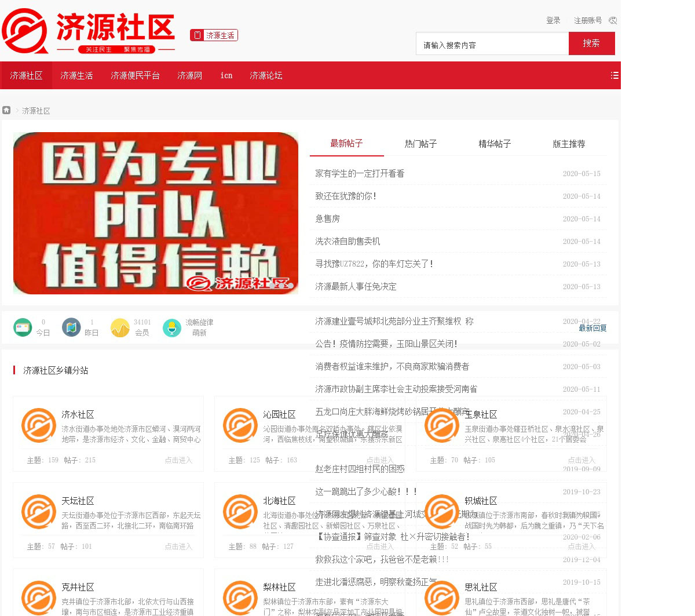The height and width of the screenshot is (616, 695).
Task: Click the 今日 posts stat icon
Action: (x=23, y=327)
